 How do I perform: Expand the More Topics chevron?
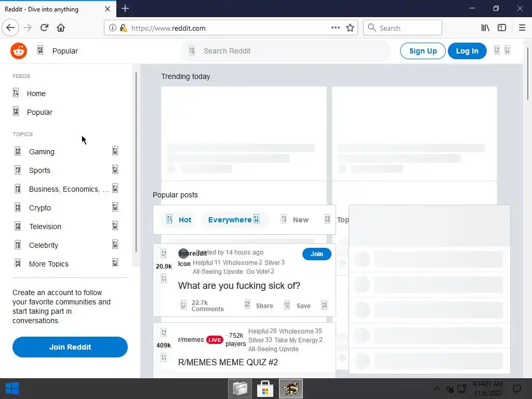(x=115, y=263)
